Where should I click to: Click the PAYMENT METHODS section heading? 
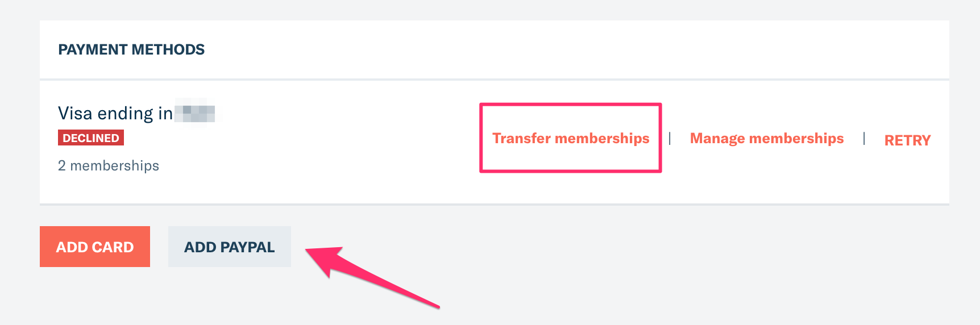[x=131, y=50]
